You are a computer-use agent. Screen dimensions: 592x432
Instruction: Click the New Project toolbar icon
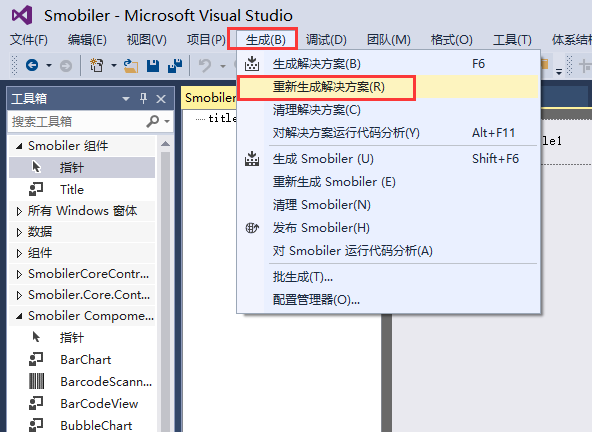coord(97,65)
